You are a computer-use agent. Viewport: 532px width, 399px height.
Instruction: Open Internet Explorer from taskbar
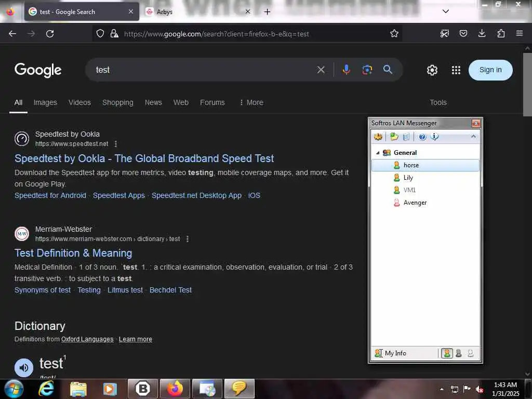click(46, 389)
